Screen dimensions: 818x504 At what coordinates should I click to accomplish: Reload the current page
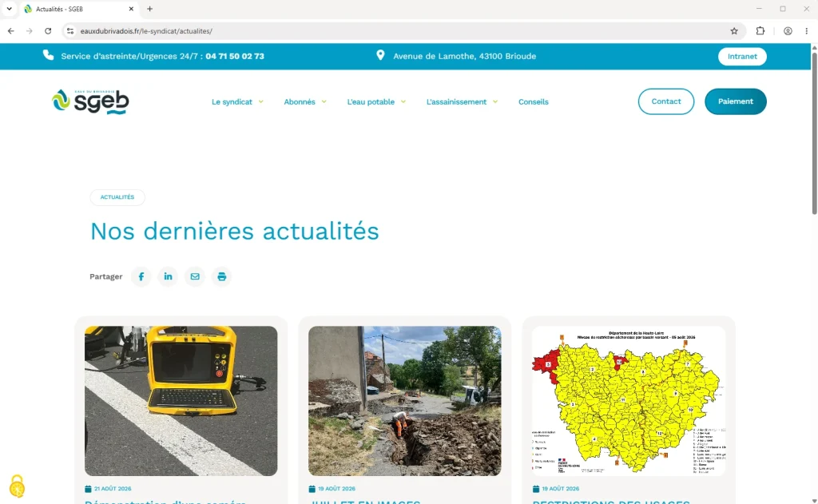point(48,31)
